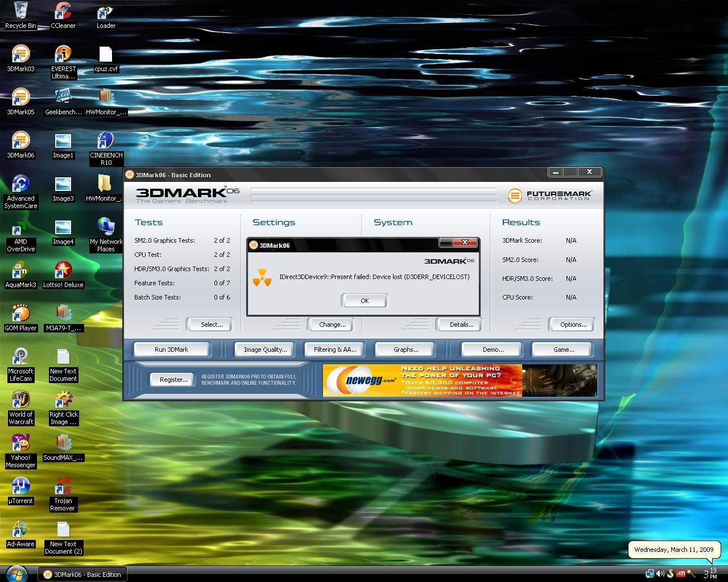Viewport: 728px width, 582px height.
Task: Open Right Click Image shortcut
Action: pos(63,408)
